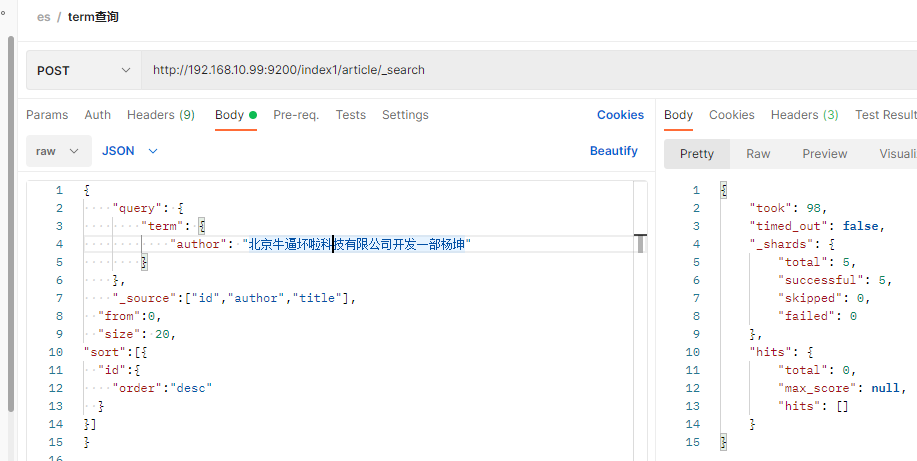
Task: Open the response Cookies tab
Action: tap(732, 115)
